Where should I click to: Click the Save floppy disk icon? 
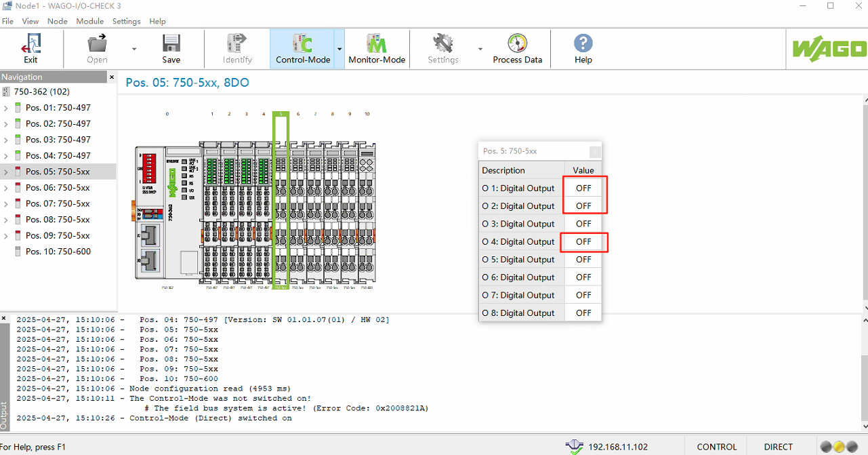pos(171,43)
